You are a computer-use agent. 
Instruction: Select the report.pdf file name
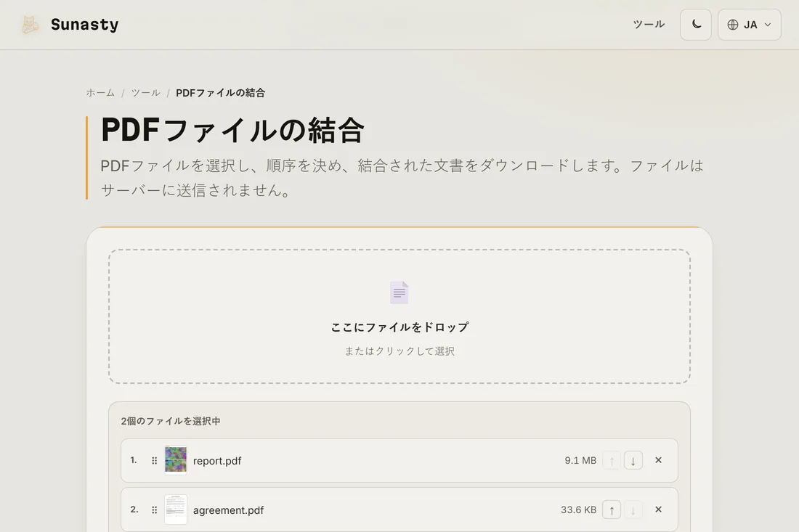(217, 461)
